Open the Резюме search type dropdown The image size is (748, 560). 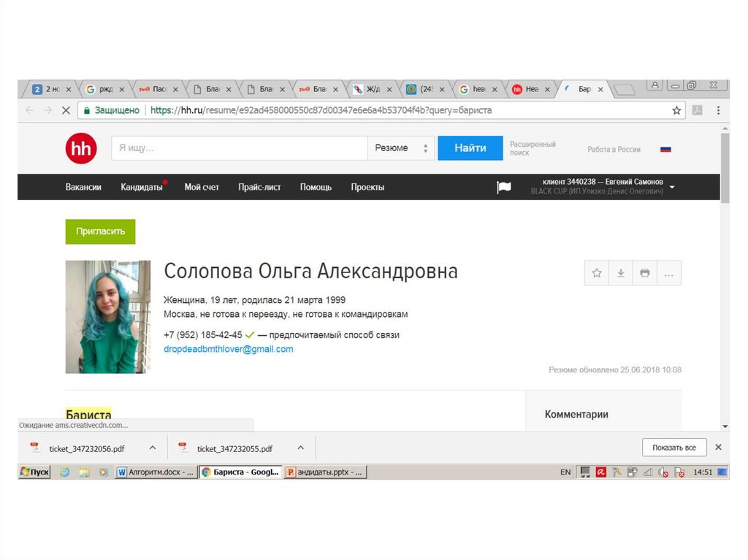(401, 148)
